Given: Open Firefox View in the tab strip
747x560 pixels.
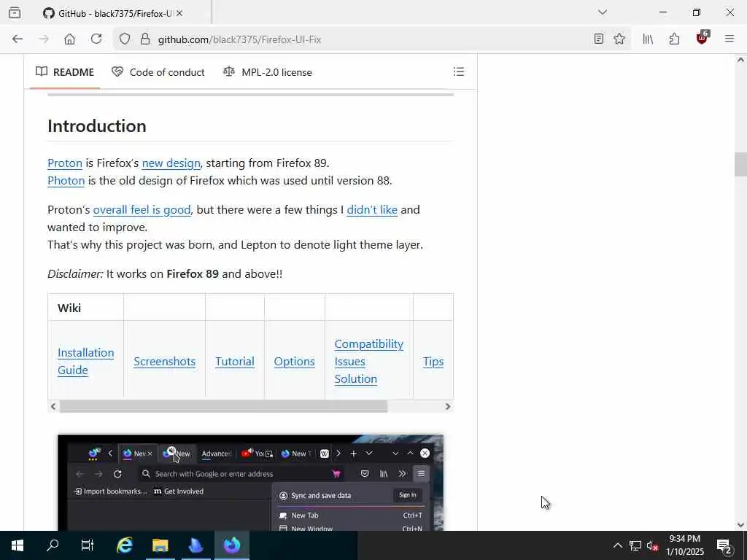Looking at the screenshot, I should pyautogui.click(x=15, y=13).
